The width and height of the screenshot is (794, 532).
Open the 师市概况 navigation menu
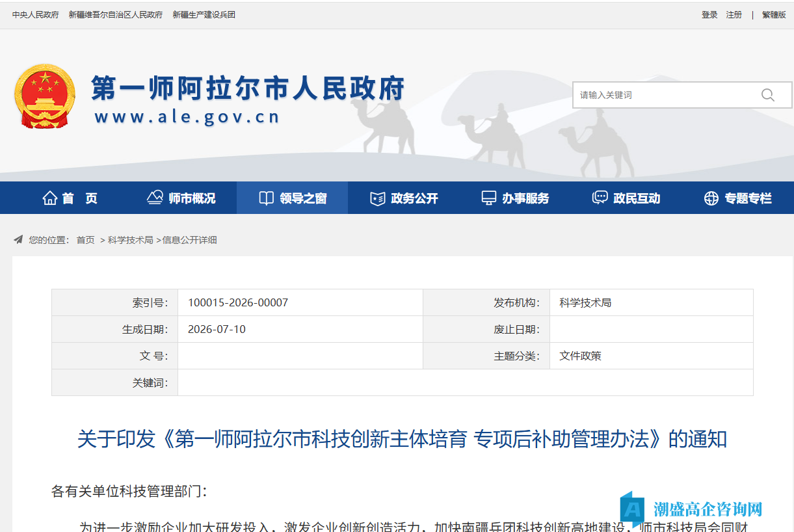point(181,198)
